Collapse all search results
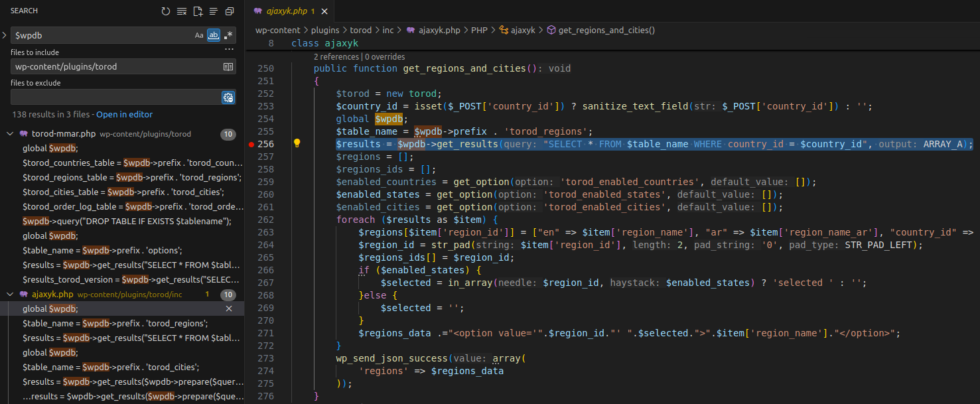The image size is (980, 404). [230, 11]
